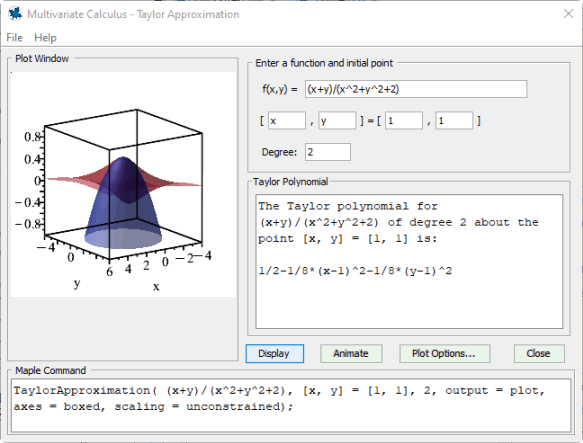Select the y variable name field
The width and height of the screenshot is (583, 443).
(x=337, y=121)
